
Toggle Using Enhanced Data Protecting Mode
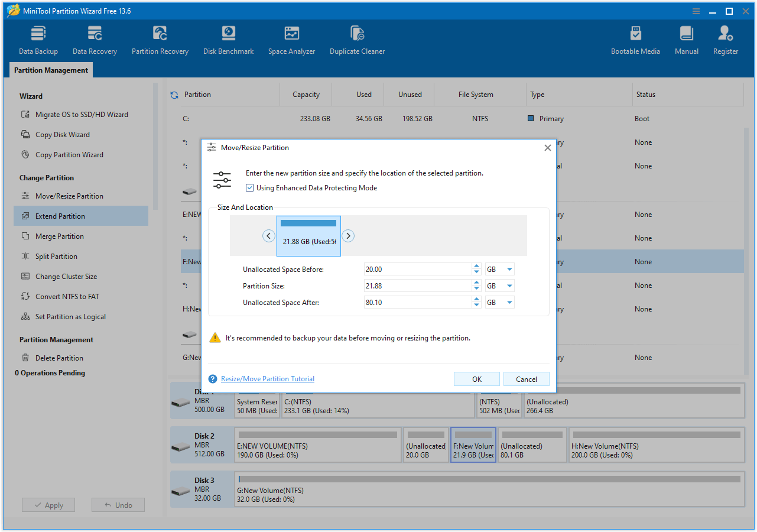[x=250, y=188]
